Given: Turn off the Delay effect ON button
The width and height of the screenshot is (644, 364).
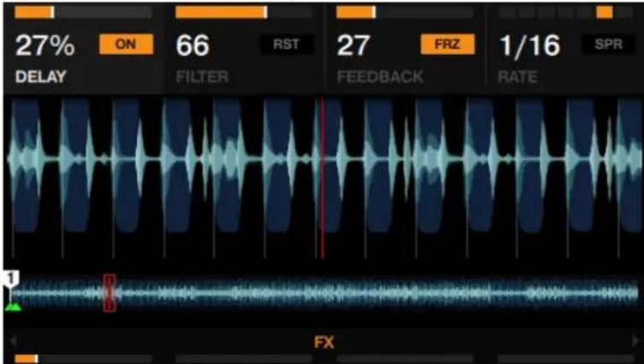Looking at the screenshot, I should [126, 44].
